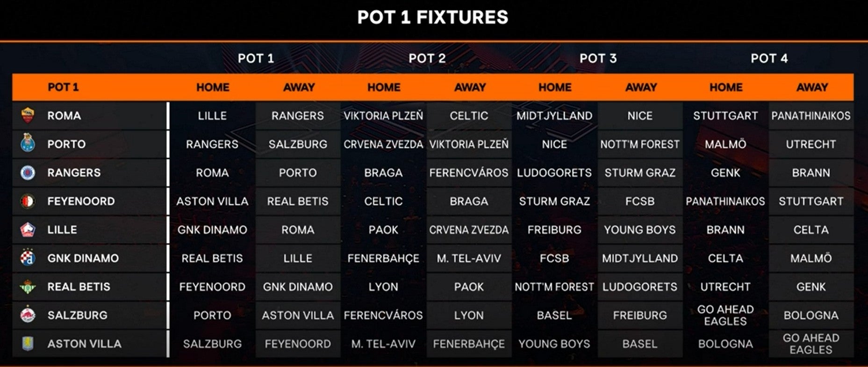Select the Pot 3 column group header

click(598, 58)
